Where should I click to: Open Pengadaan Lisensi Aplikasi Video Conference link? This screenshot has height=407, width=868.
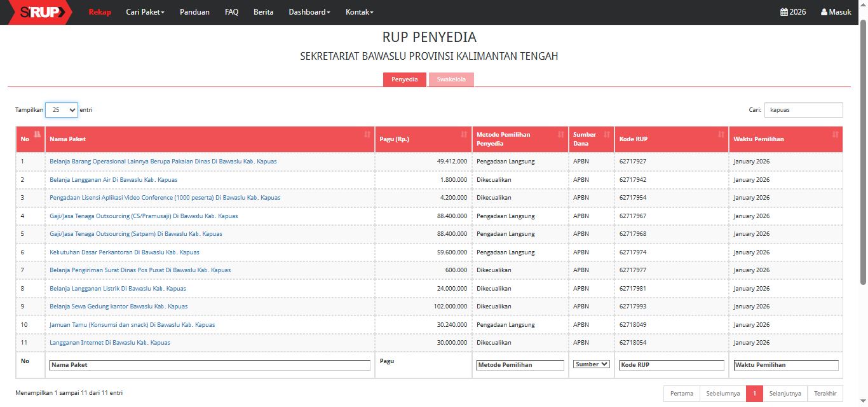[x=165, y=198]
